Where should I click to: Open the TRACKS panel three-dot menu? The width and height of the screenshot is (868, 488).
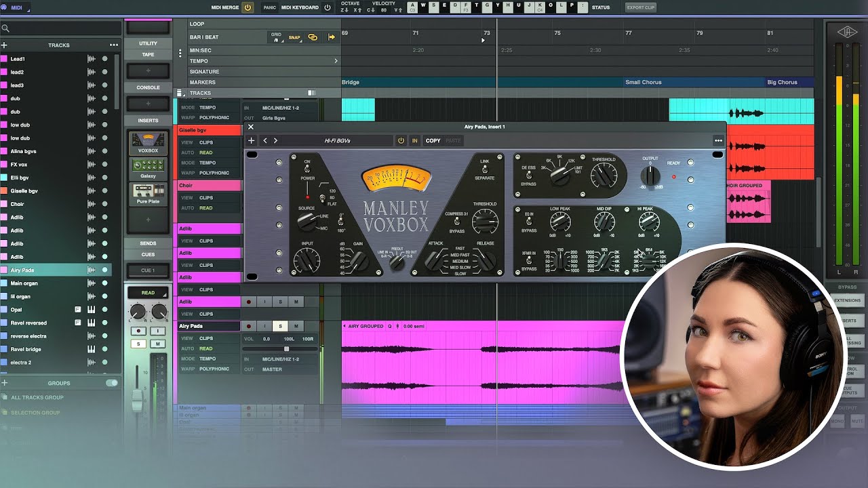click(114, 45)
